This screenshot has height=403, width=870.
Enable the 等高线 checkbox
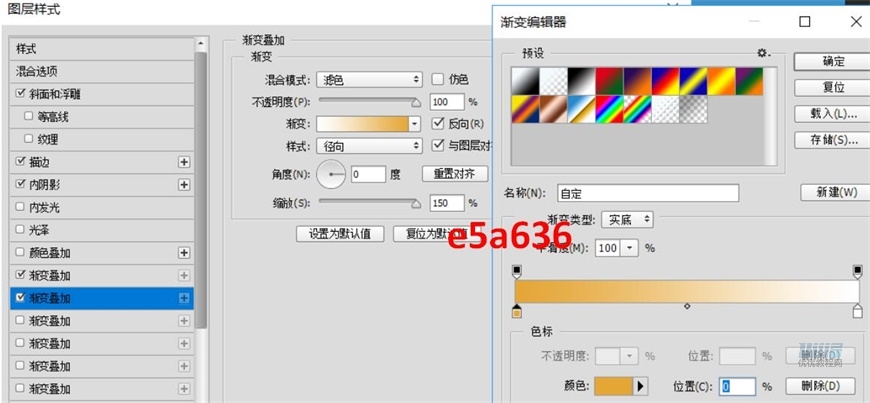point(29,117)
